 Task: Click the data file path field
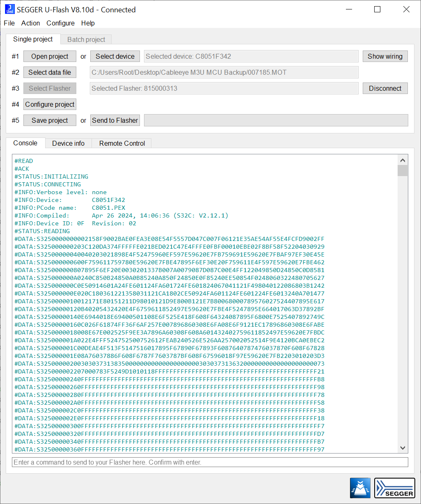[224, 72]
